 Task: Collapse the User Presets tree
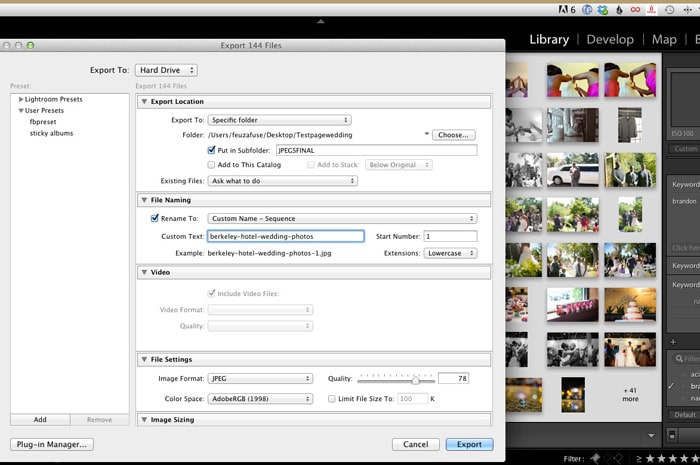tap(21, 110)
